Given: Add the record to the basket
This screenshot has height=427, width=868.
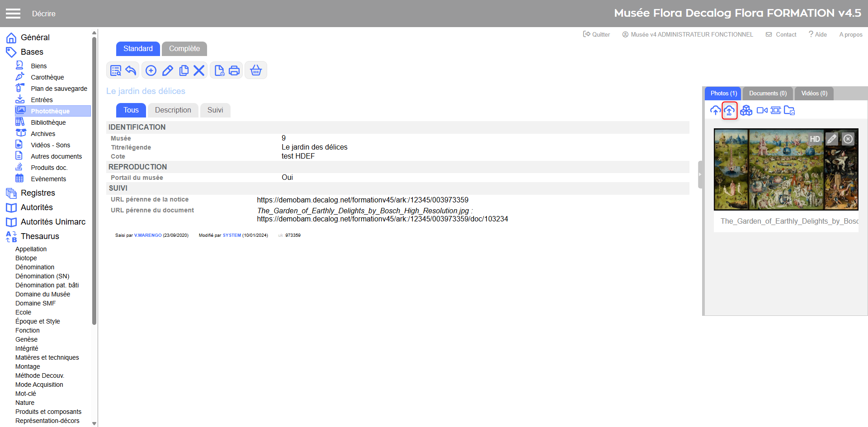Looking at the screenshot, I should click(x=256, y=70).
